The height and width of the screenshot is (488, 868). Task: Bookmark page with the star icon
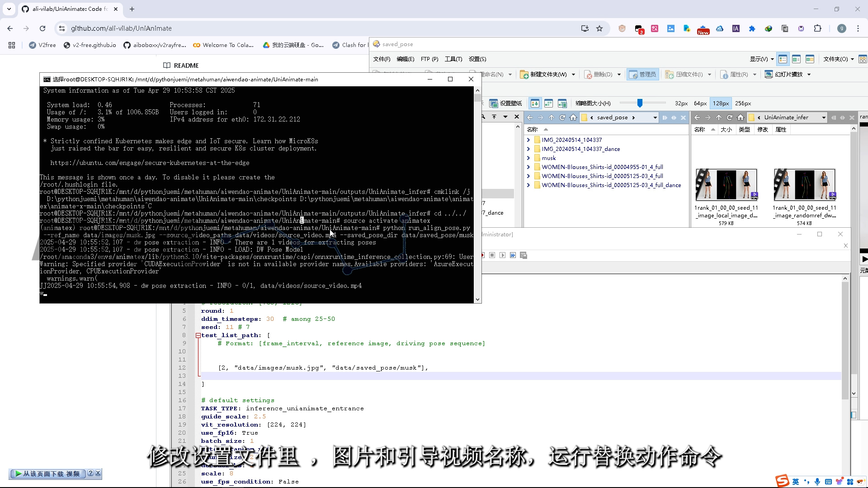[x=599, y=28]
